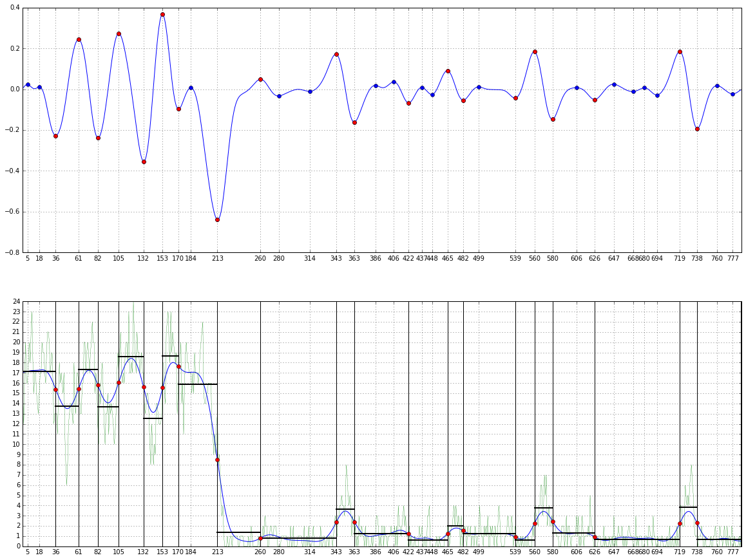
Task: Click the red trough marker at 580 in upper plot
Action: pos(553,119)
